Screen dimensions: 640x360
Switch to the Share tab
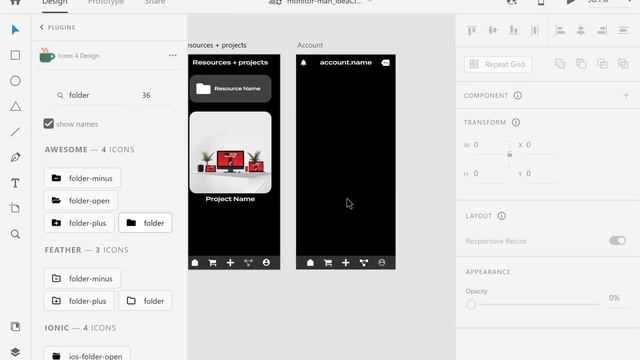pos(155,3)
